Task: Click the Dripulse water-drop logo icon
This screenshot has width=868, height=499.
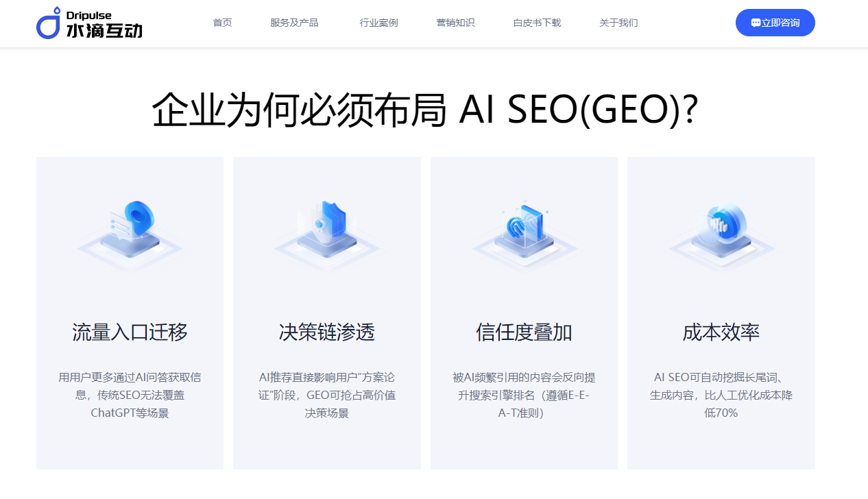Action: [49, 23]
